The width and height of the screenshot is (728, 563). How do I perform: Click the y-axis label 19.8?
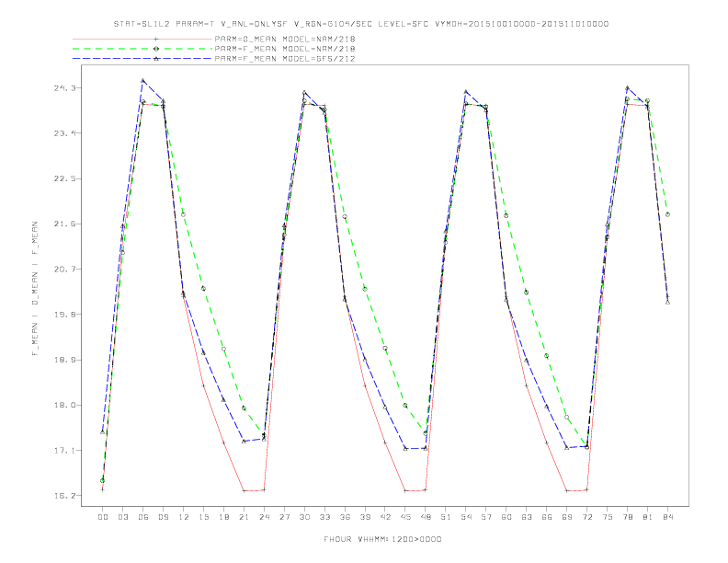click(64, 315)
